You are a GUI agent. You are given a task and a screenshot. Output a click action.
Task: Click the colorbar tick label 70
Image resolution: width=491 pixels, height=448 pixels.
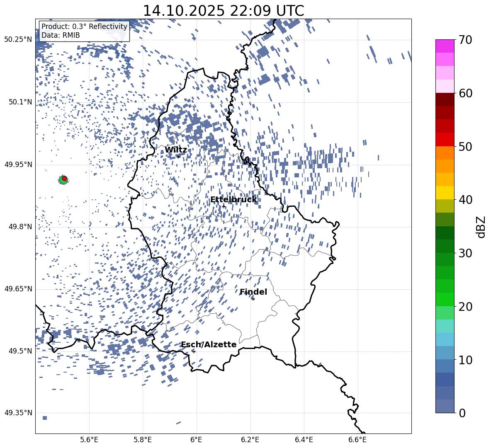[x=465, y=40]
